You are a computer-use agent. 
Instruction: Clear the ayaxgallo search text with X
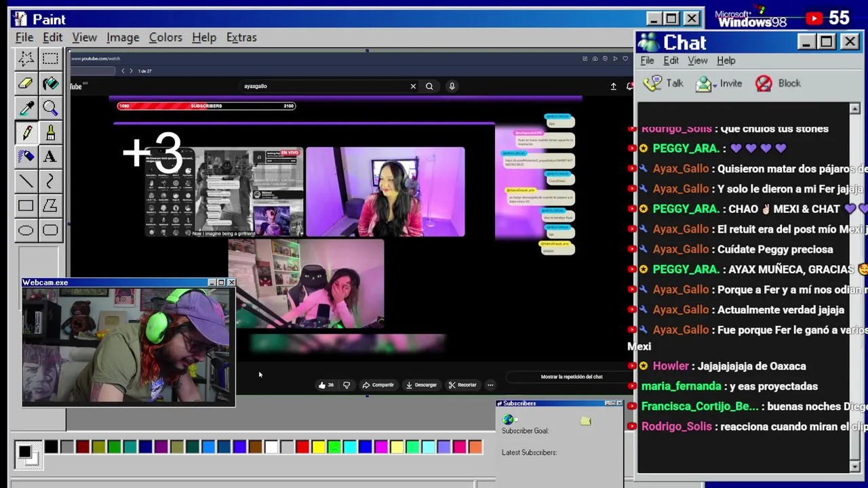point(413,86)
